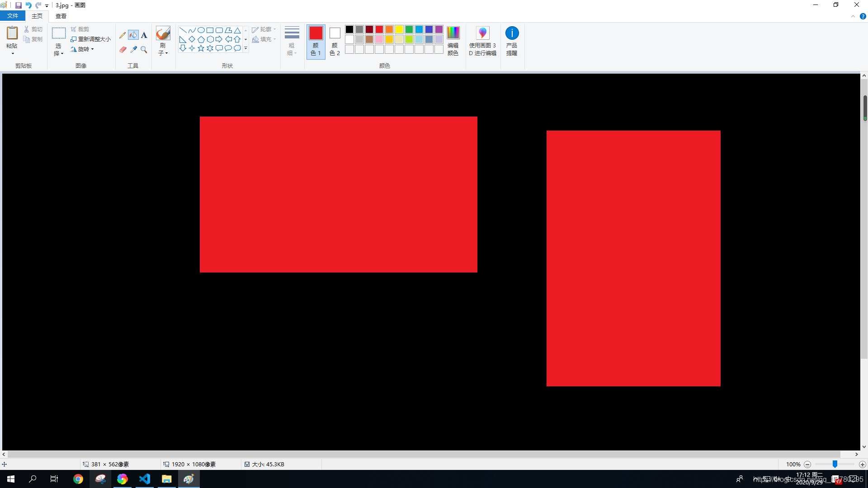The height and width of the screenshot is (488, 868).
Task: Pick the purple color swatch
Action: pos(439,29)
